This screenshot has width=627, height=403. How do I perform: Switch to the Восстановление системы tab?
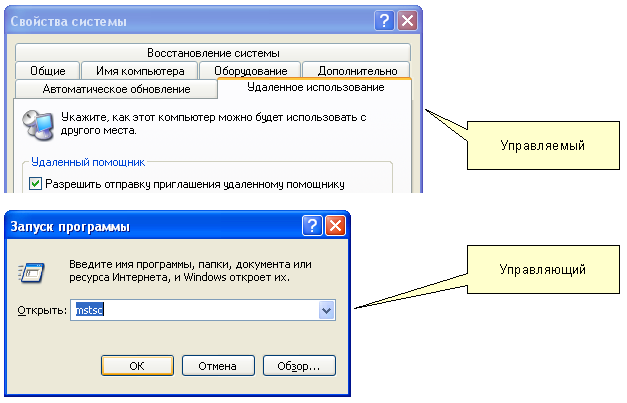click(x=213, y=53)
